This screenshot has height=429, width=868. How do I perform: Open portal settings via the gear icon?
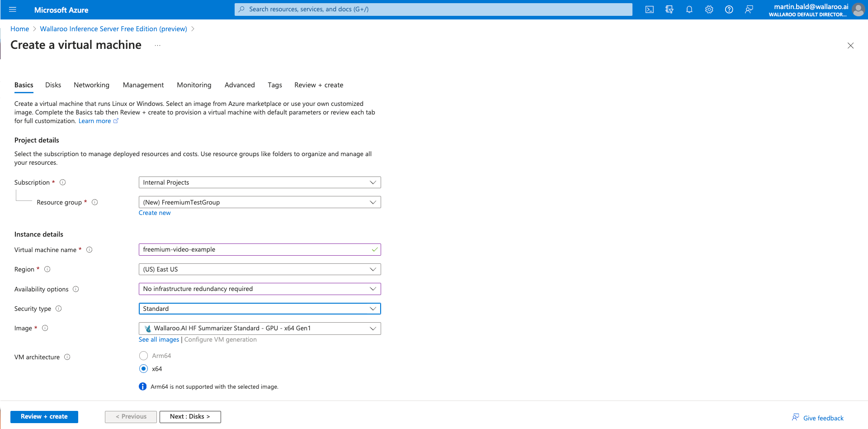coord(709,9)
